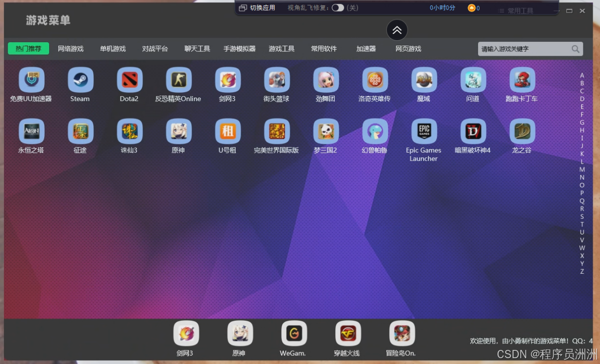Open Epic Games Launcher icon

click(x=424, y=132)
